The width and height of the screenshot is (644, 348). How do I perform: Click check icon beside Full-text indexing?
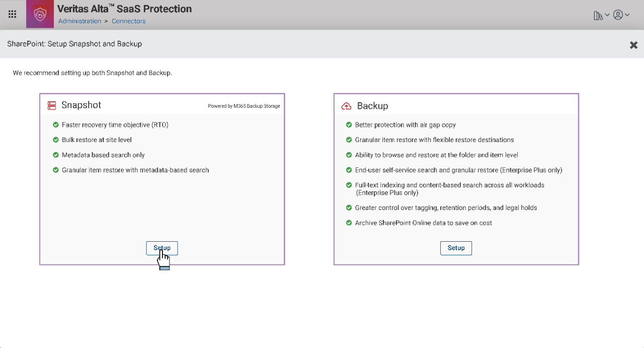point(349,185)
